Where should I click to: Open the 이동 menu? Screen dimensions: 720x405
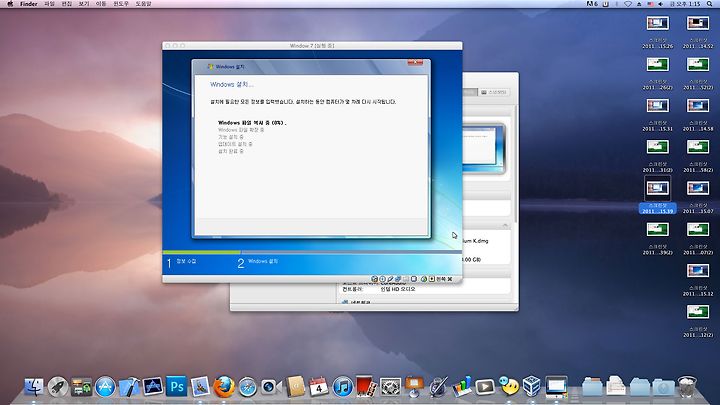click(101, 4)
